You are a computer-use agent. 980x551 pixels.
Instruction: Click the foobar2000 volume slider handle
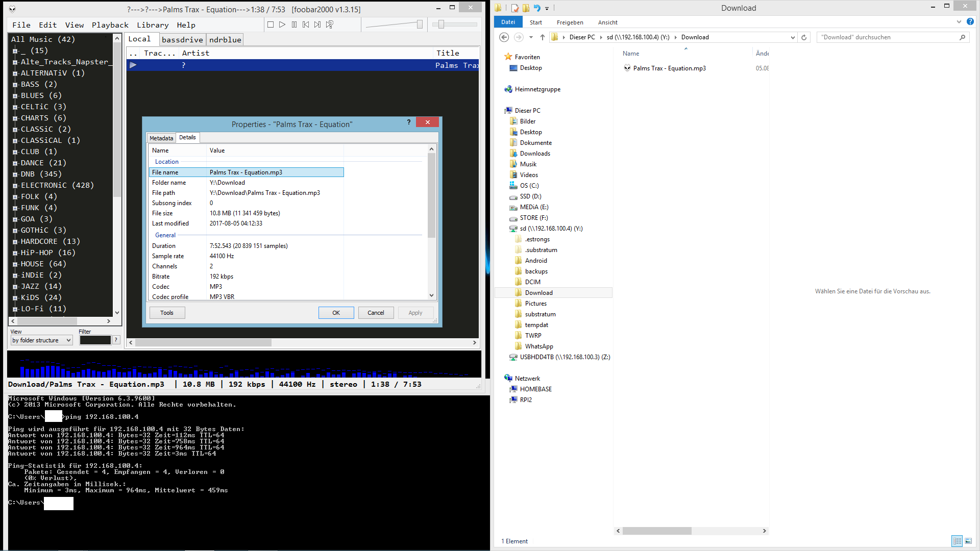click(x=420, y=24)
